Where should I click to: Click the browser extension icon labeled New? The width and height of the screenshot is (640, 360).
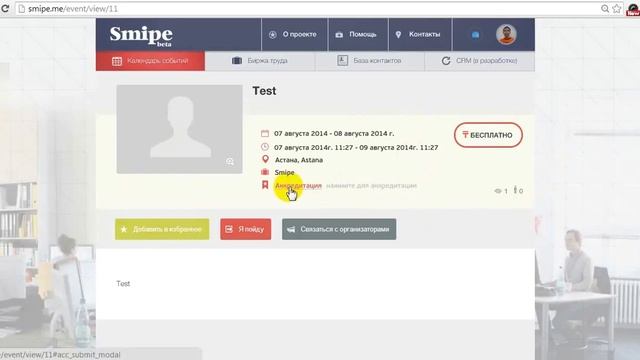point(633,9)
